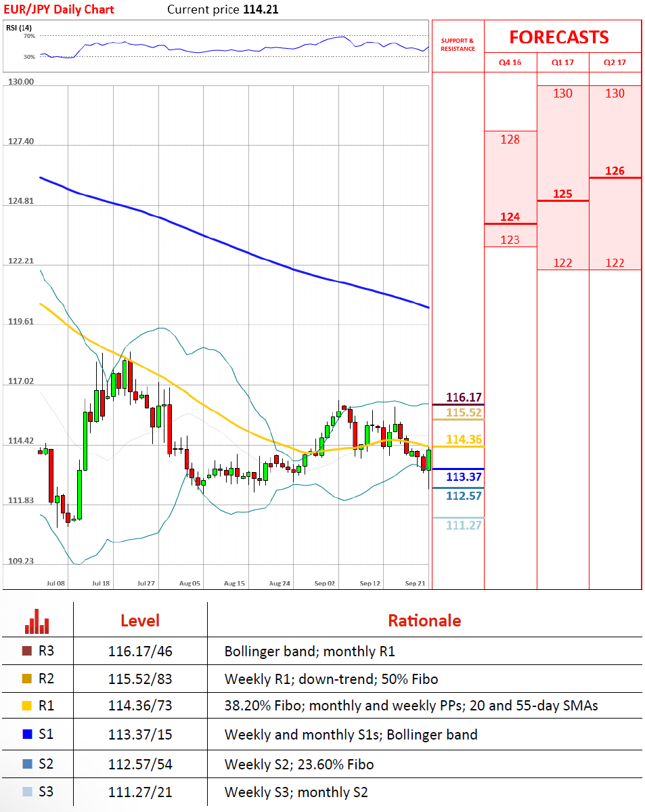The height and width of the screenshot is (812, 645).
Task: Click the Sep 21 date label
Action: tap(415, 583)
